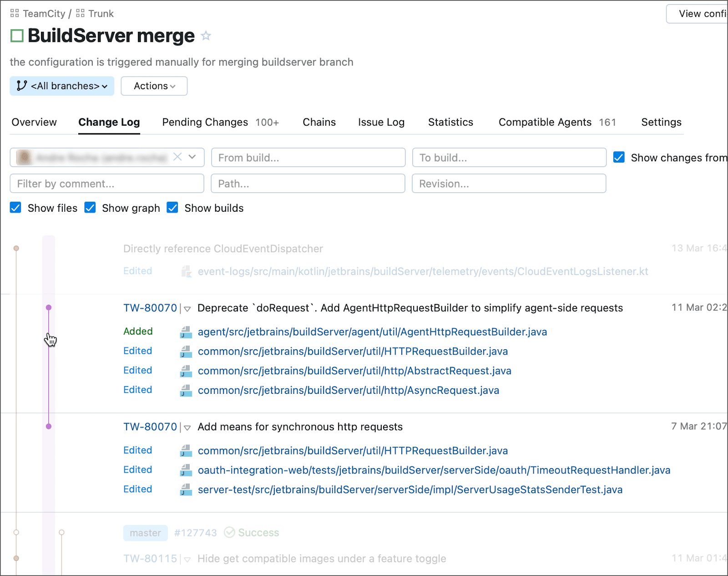The image size is (728, 576).
Task: Click the Added status label for AgentHttpRequestBuilder.java
Action: 138,331
